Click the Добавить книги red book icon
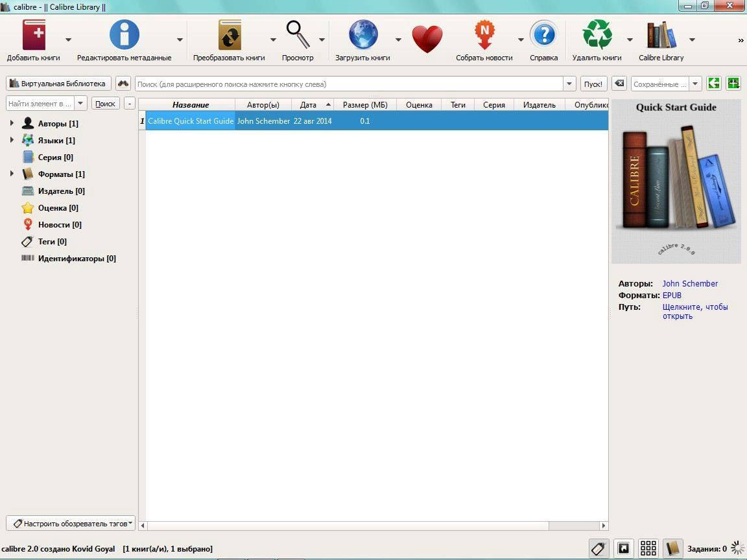Screen dimensions: 747x560 point(34,35)
